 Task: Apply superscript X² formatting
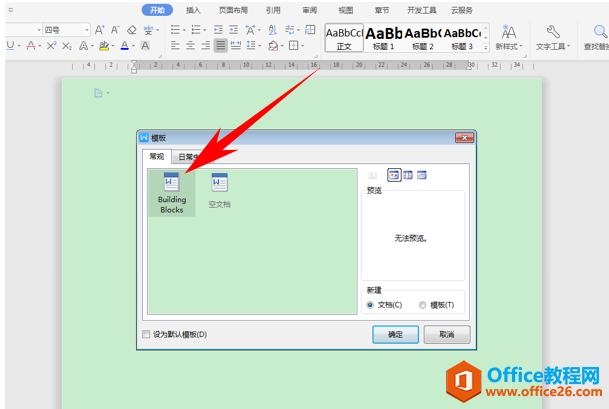click(51, 45)
